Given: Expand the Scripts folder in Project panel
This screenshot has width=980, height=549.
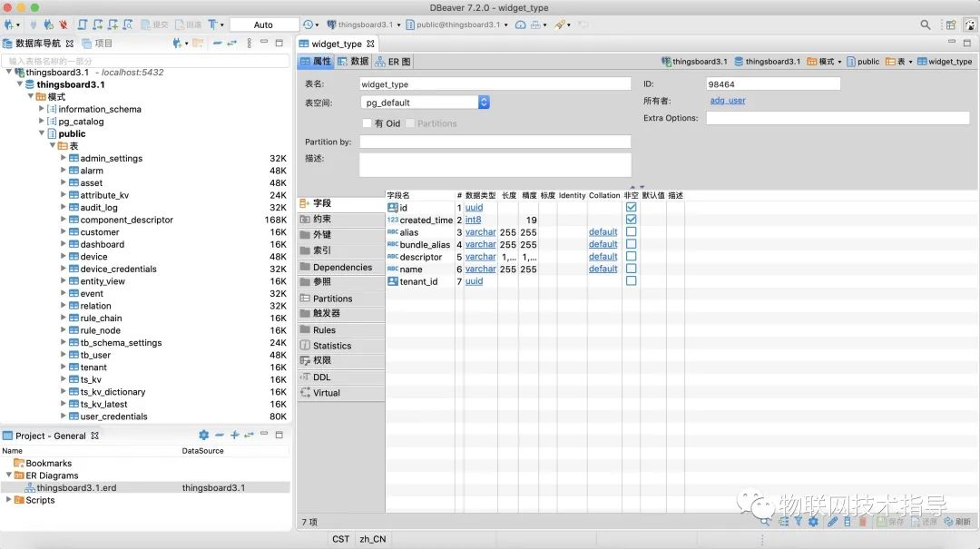Looking at the screenshot, I should [8, 500].
